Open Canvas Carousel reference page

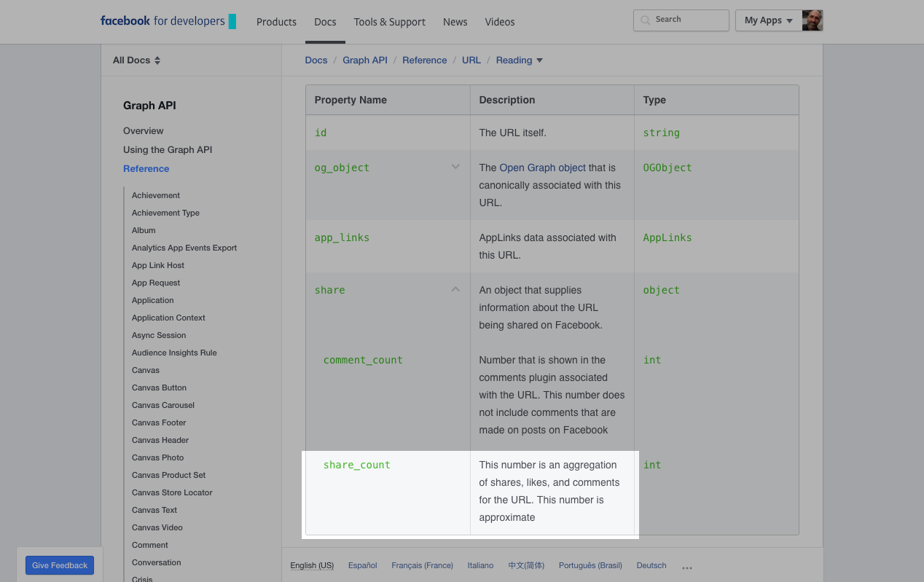point(163,405)
